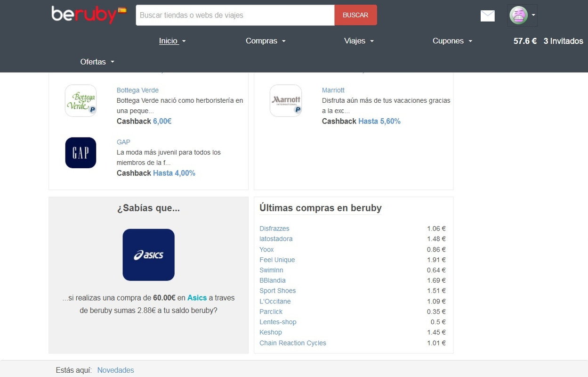Viewport: 588px width, 377px height.
Task: Open Chain Reaction Cycles link
Action: [293, 343]
